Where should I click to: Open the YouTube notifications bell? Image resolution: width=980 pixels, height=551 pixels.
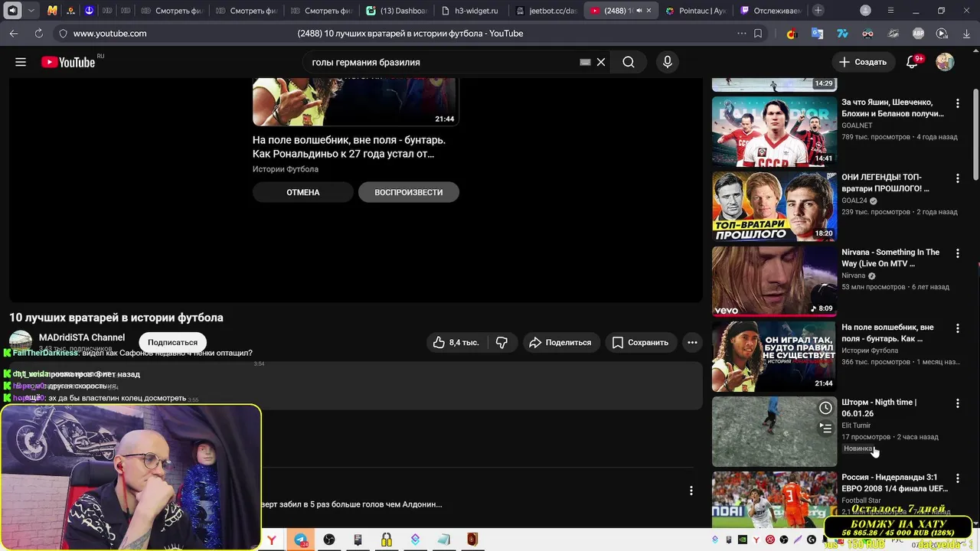point(912,62)
